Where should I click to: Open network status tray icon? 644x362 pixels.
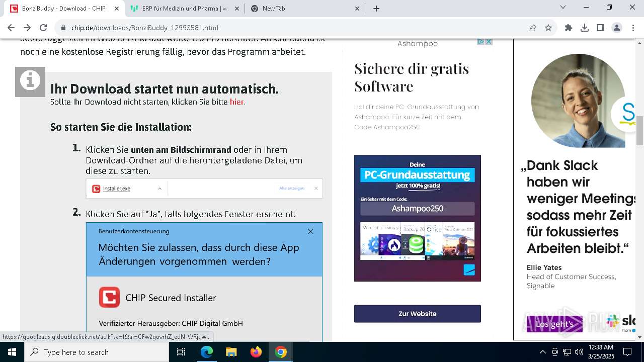(x=567, y=352)
